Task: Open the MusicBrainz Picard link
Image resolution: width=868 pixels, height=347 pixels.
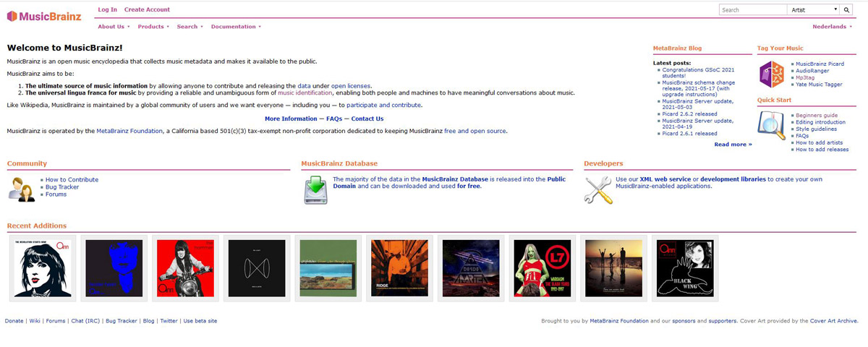Action: (x=820, y=64)
